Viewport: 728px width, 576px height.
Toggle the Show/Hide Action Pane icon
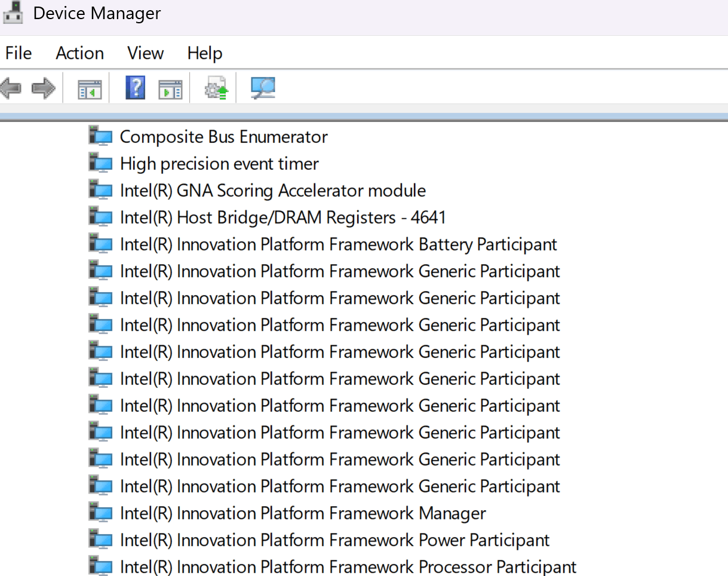click(170, 89)
